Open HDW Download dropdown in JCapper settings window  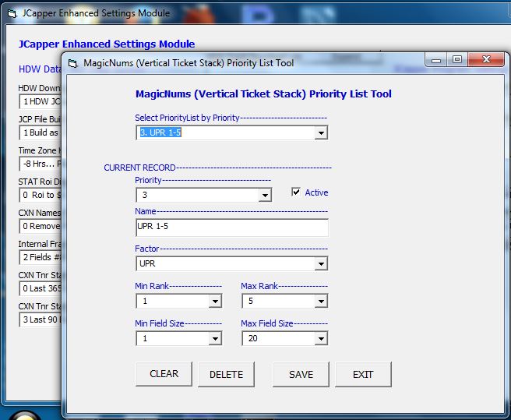pos(40,101)
